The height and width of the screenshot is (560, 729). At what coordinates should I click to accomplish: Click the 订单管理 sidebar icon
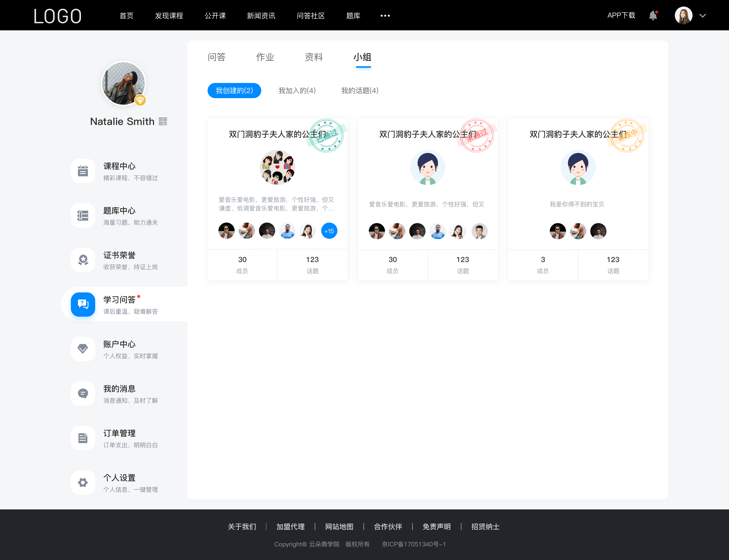point(82,439)
